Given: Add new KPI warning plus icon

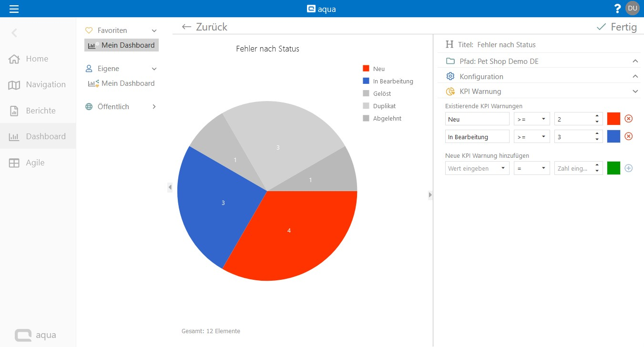Looking at the screenshot, I should pyautogui.click(x=628, y=168).
